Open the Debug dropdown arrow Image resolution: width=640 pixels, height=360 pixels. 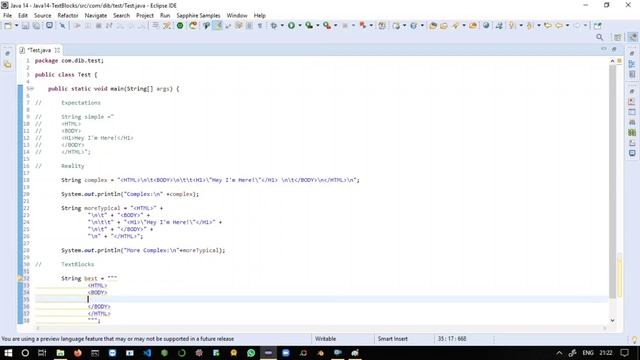[282, 26]
